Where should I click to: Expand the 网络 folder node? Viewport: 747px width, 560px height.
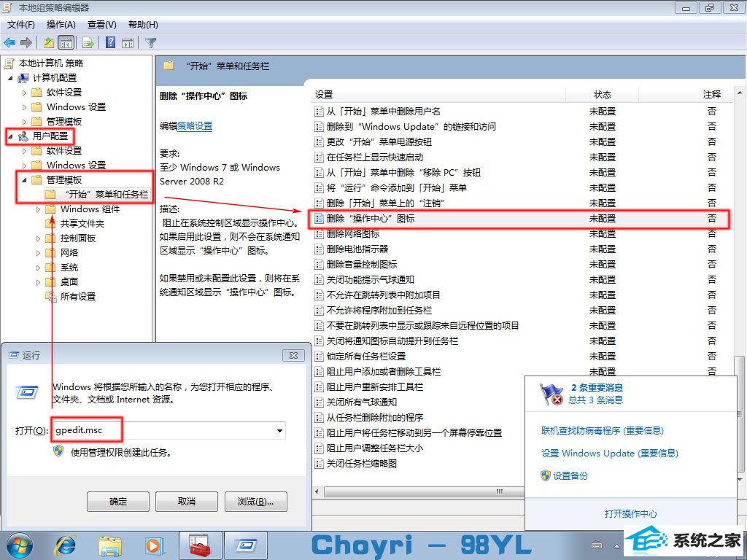point(38,253)
